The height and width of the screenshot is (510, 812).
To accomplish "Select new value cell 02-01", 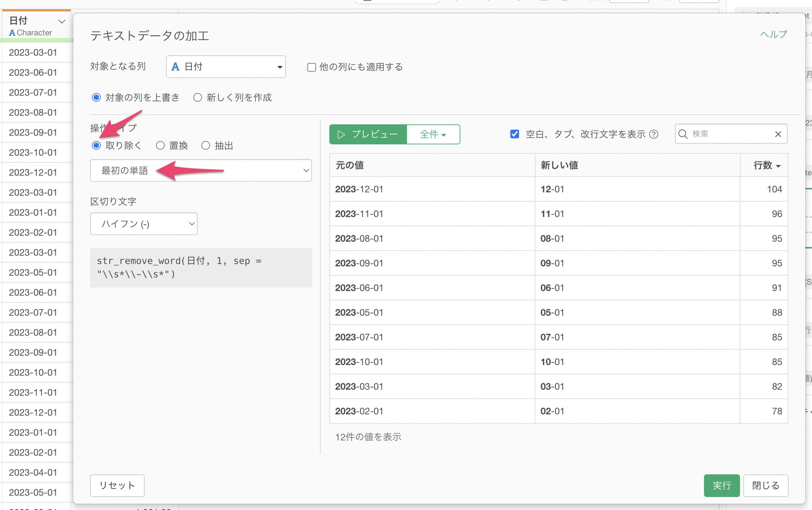I will (638, 411).
